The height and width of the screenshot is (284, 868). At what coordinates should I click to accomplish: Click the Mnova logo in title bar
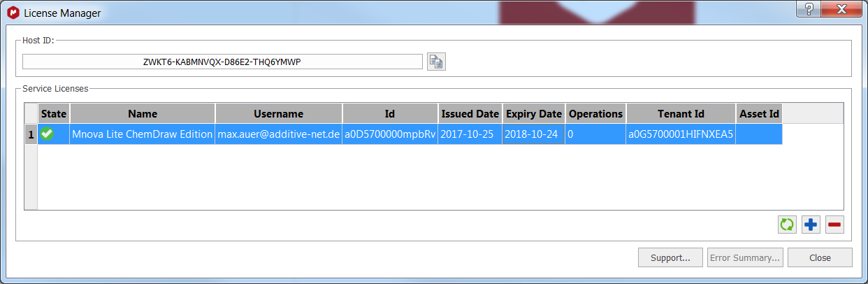[x=12, y=12]
